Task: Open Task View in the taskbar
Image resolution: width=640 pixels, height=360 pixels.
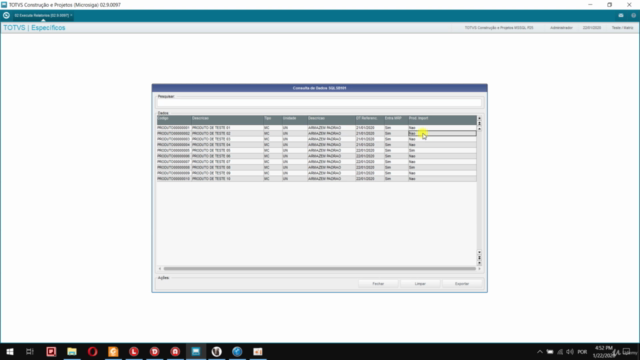Action: click(x=30, y=351)
